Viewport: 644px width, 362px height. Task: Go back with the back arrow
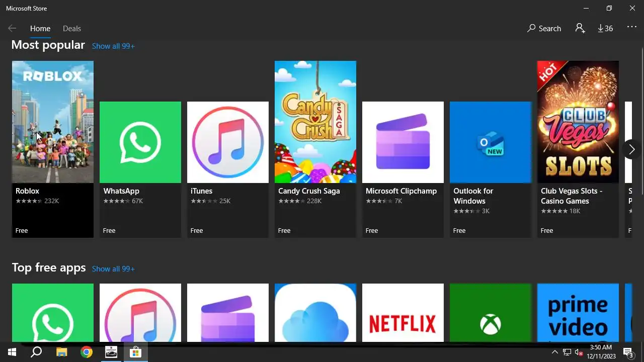click(x=12, y=29)
